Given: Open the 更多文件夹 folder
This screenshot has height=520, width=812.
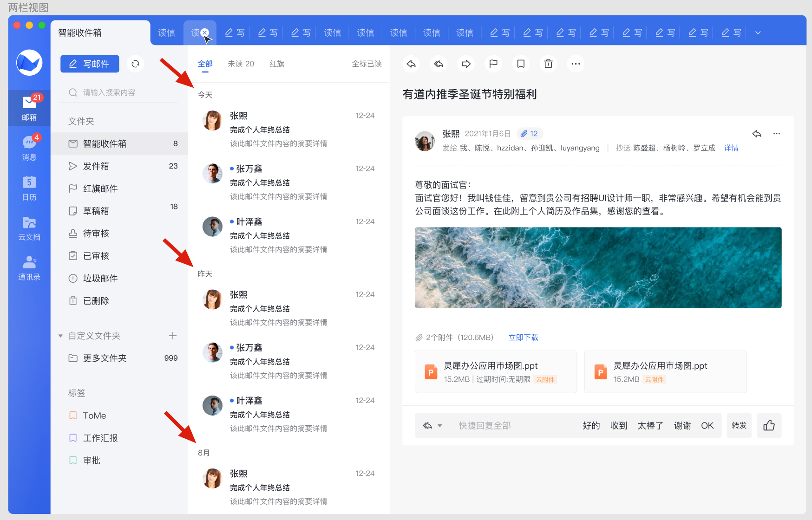Looking at the screenshot, I should 119,358.
